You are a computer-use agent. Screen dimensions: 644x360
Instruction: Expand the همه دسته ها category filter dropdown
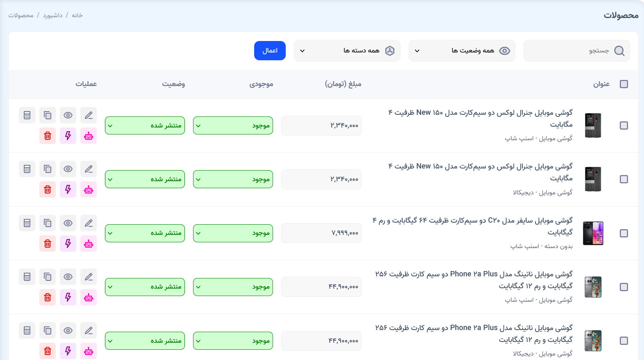[x=347, y=51]
